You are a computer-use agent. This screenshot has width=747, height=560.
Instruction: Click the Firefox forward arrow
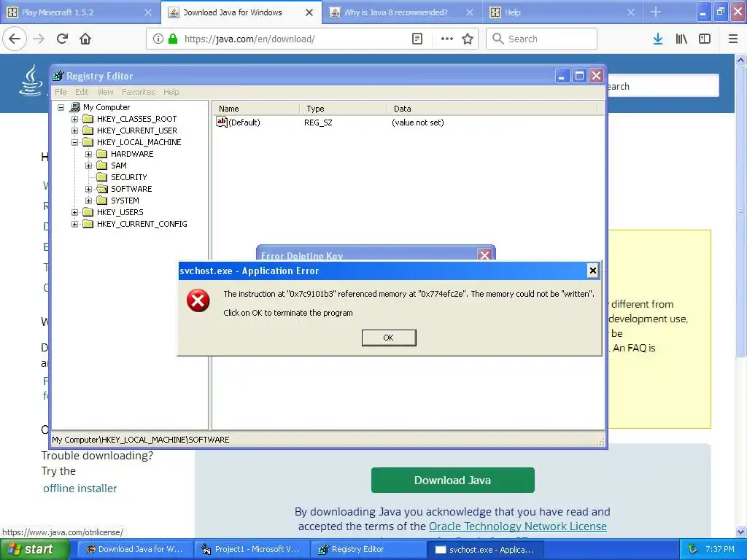(x=39, y=39)
